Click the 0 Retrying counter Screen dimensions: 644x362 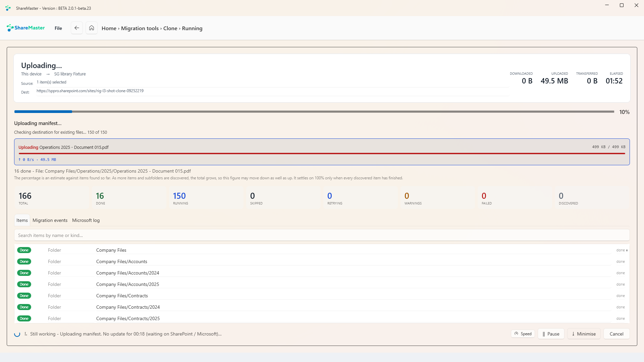click(x=360, y=198)
